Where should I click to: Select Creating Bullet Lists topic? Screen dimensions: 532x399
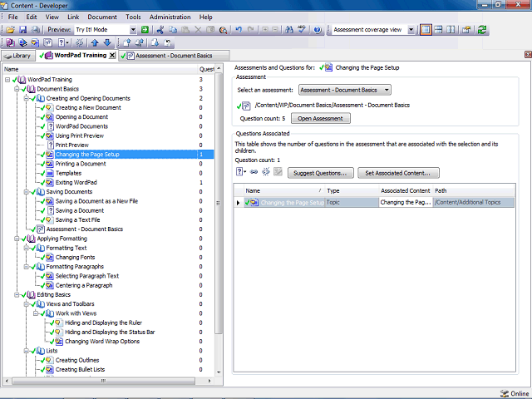point(80,369)
